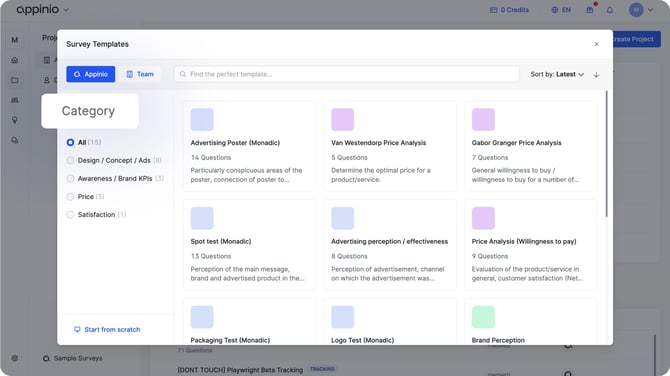The width and height of the screenshot is (670, 376).
Task: Open settings gear in left sidebar
Action: 15,358
